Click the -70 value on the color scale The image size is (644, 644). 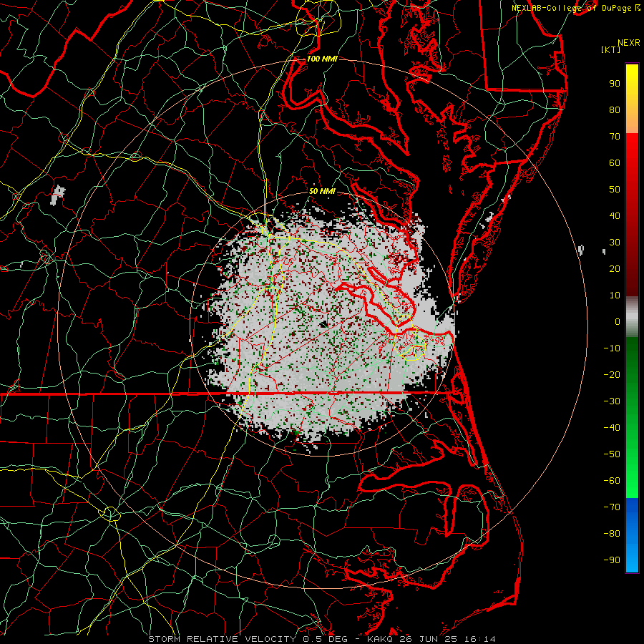tap(612, 507)
